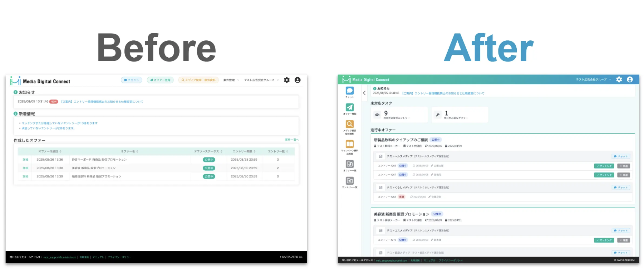Collapse sidebar with left chevron arrow
This screenshot has height=277, width=644.
point(364,93)
